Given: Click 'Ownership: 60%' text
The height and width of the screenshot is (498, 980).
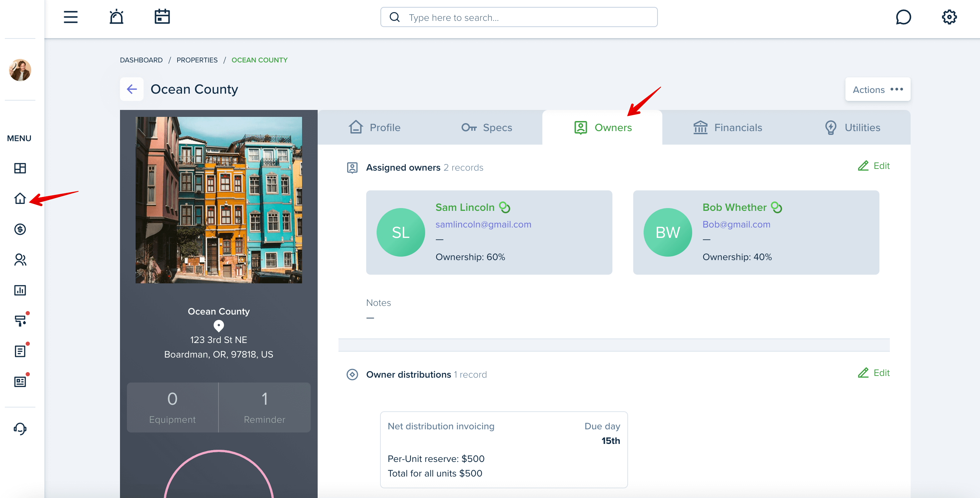Looking at the screenshot, I should [470, 257].
